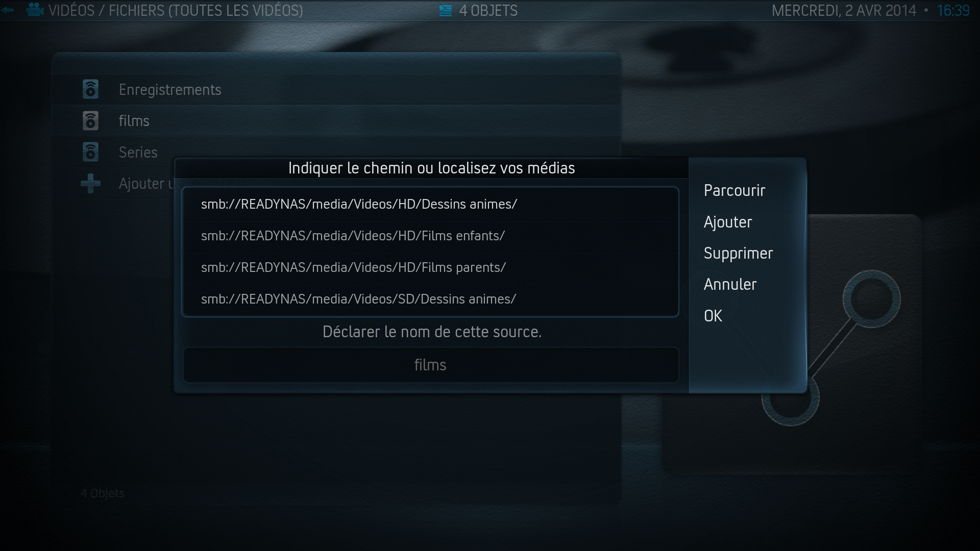Click the drive icon next to Enregistrements
This screenshot has width=980, height=551.
[90, 89]
